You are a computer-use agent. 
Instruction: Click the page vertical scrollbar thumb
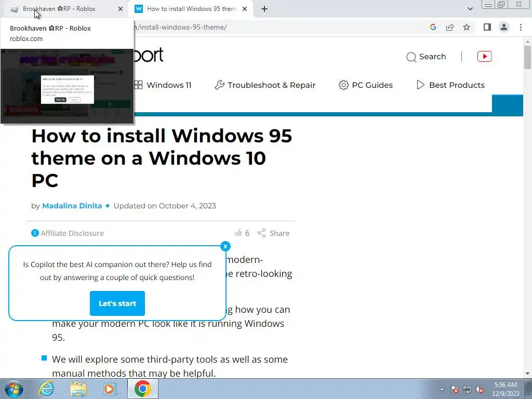tap(527, 57)
